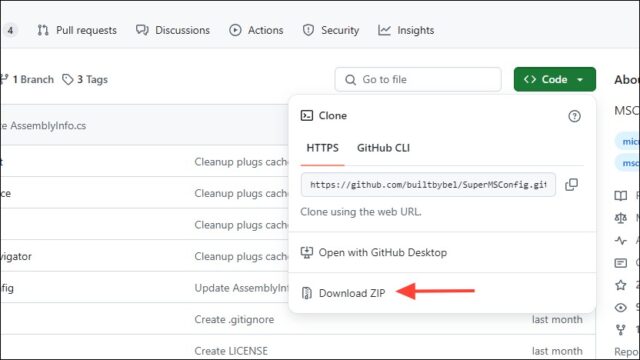
Task: Click the Download ZIP file icon
Action: (307, 293)
